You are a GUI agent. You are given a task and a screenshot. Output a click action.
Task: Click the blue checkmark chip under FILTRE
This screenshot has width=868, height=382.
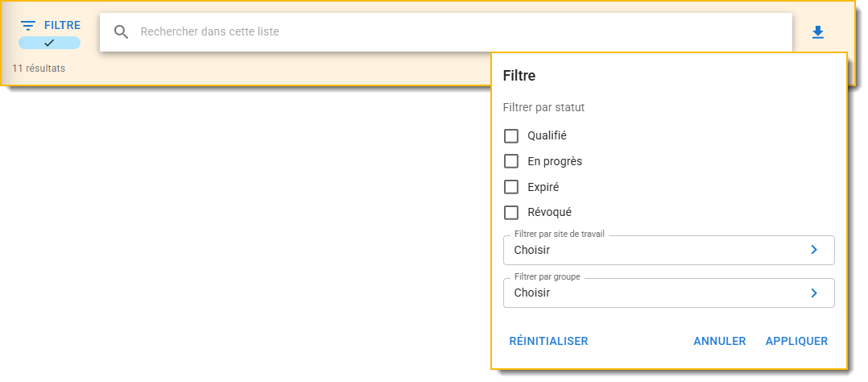pos(49,43)
